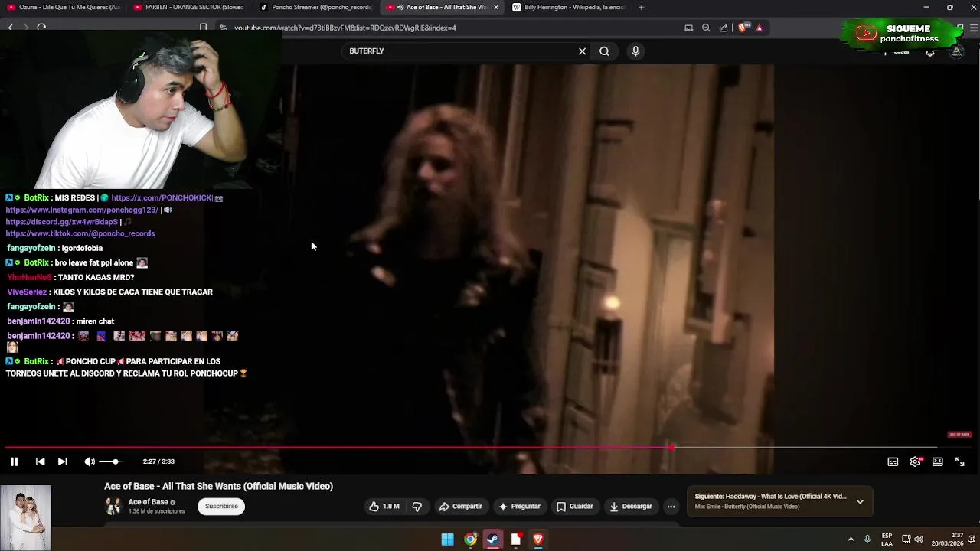Bookmark page using bookmark icon
The height and width of the screenshot is (551, 980).
(x=203, y=28)
